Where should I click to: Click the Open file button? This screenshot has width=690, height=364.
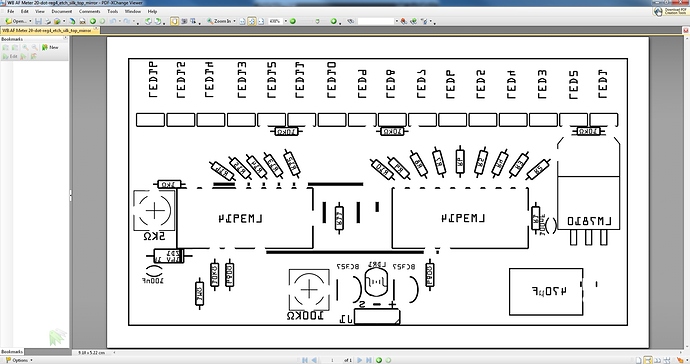click(x=16, y=21)
